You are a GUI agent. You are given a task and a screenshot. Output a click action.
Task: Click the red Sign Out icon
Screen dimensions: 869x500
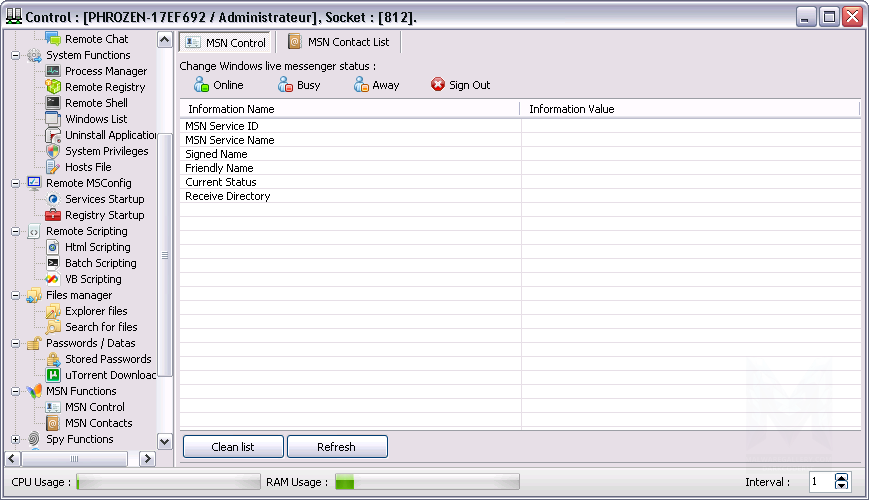click(438, 85)
